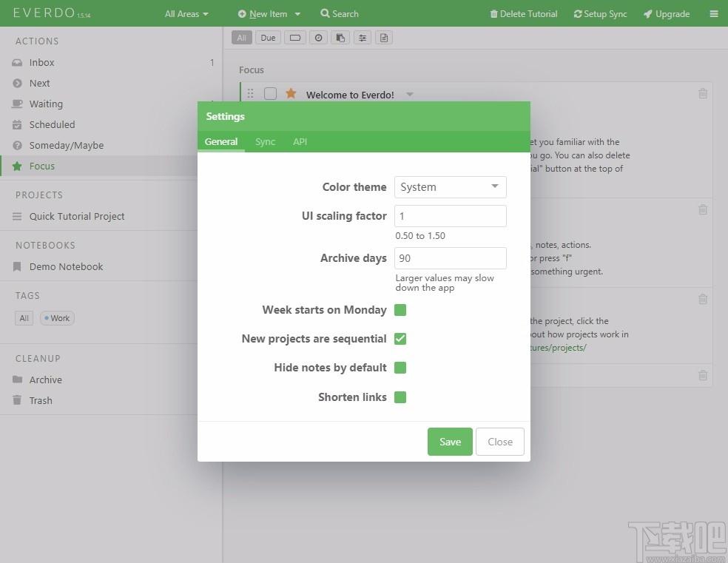Toggle the Shorten links green checkbox
The width and height of the screenshot is (728, 563).
click(x=400, y=397)
